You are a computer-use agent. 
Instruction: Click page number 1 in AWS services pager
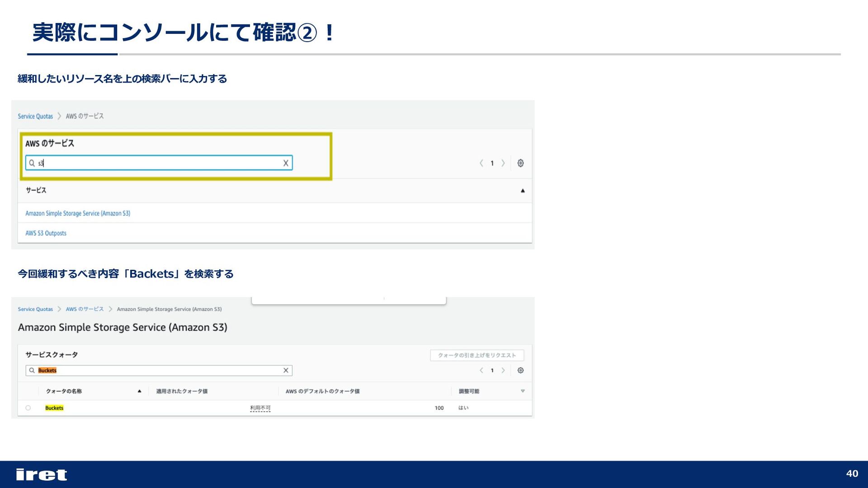tap(492, 163)
